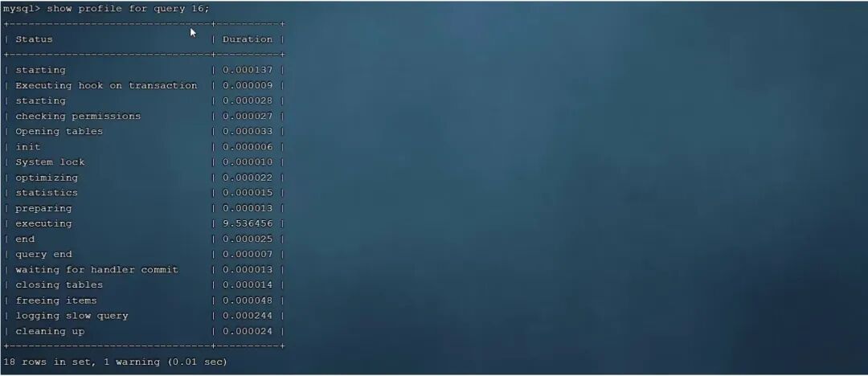868x376 pixels.
Task: Select the 'Opening tables' status text
Action: click(x=59, y=131)
